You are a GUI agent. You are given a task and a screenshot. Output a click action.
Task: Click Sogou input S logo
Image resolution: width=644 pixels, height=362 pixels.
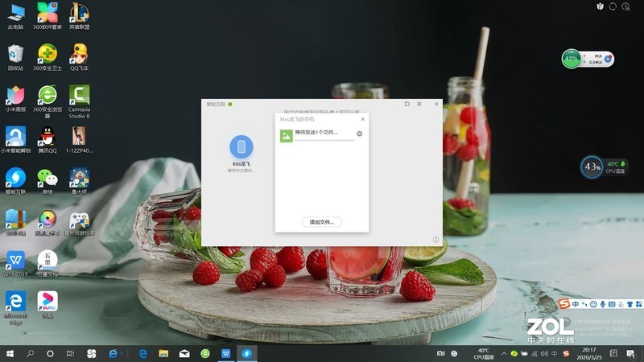pos(564,304)
